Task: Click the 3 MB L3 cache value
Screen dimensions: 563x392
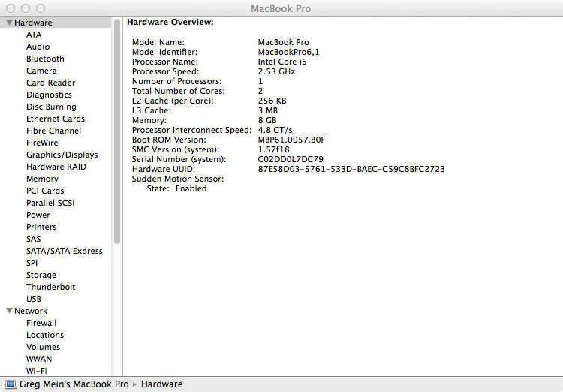Action: [x=267, y=110]
